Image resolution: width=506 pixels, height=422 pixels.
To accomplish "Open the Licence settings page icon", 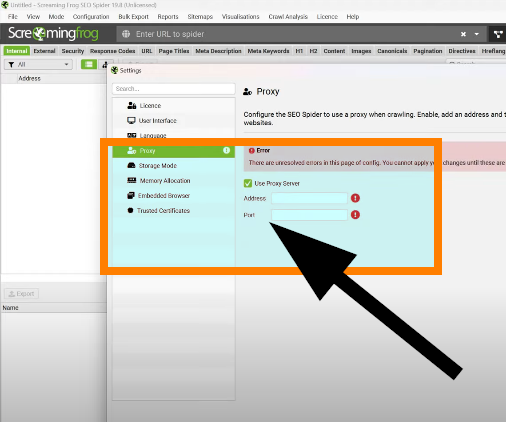I will [132, 105].
